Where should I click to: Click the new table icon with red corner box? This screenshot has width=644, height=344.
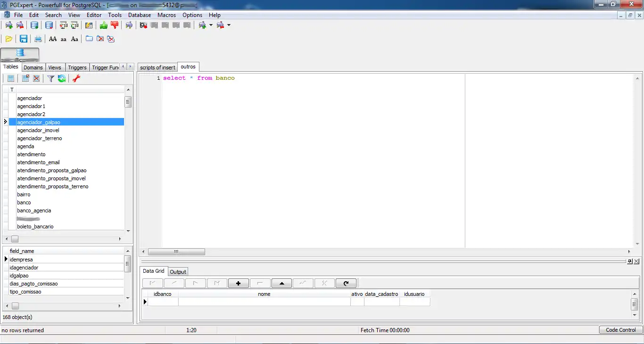point(25,78)
